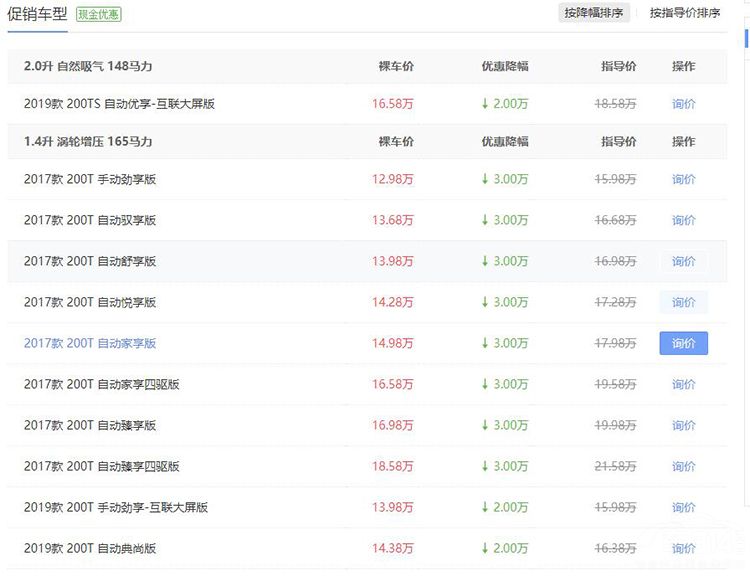Open 2017款 200T 自动家享四驱版 model

click(x=102, y=385)
